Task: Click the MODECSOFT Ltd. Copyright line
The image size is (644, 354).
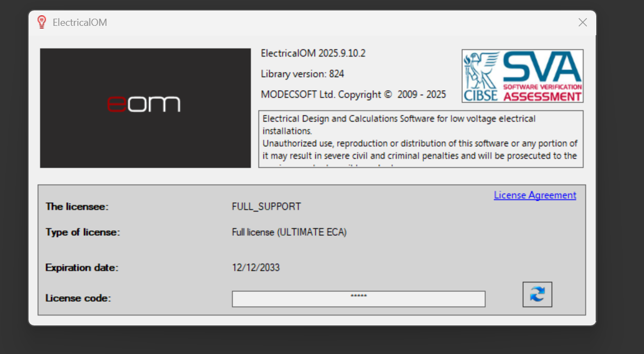Action: tap(353, 95)
